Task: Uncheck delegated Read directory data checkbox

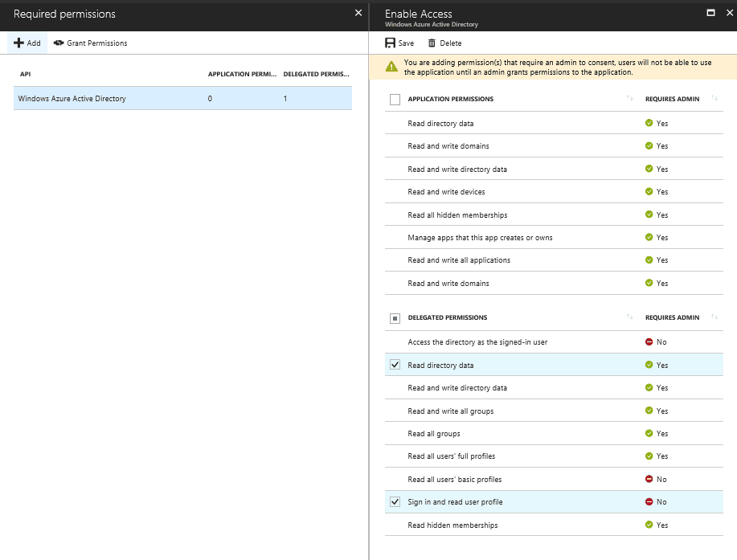Action: coord(395,365)
